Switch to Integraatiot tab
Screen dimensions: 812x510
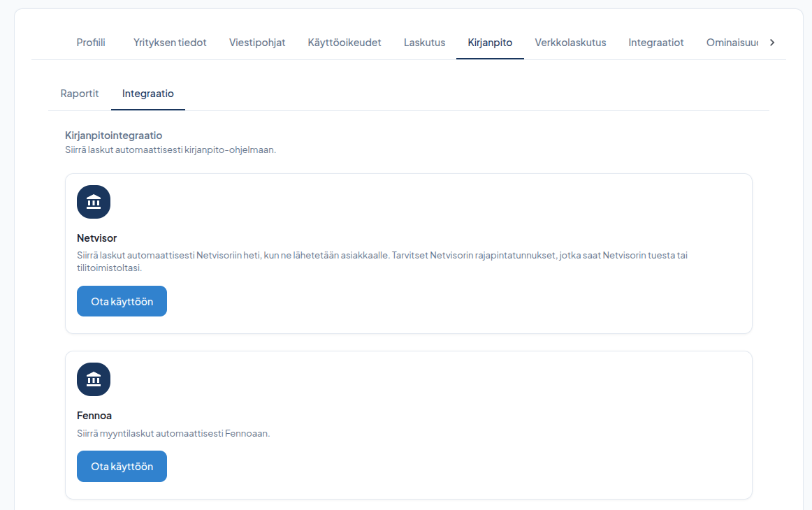656,43
